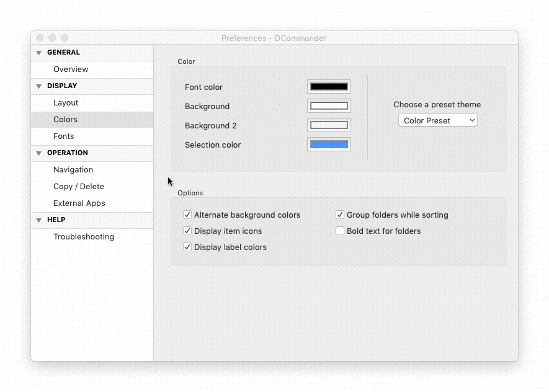Click the blue Selection color swatch
The height and width of the screenshot is (392, 549).
point(329,145)
